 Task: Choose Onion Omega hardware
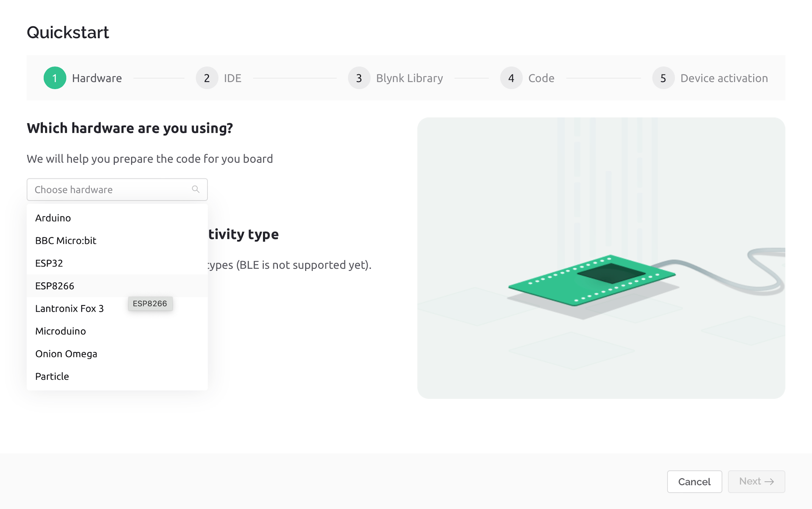click(66, 354)
